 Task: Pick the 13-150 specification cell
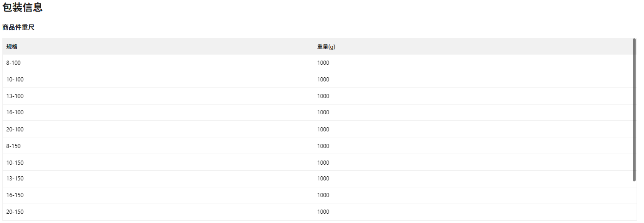[15, 179]
